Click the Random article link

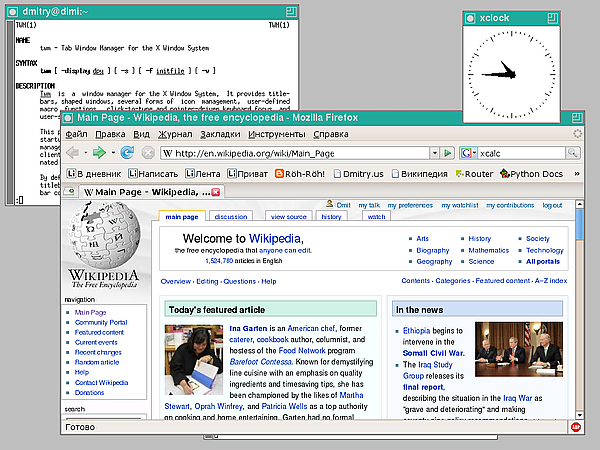click(97, 362)
